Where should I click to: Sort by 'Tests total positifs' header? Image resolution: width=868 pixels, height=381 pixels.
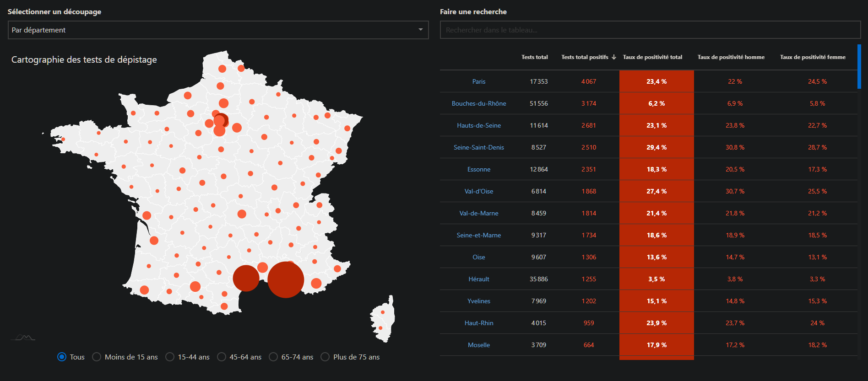click(x=585, y=57)
